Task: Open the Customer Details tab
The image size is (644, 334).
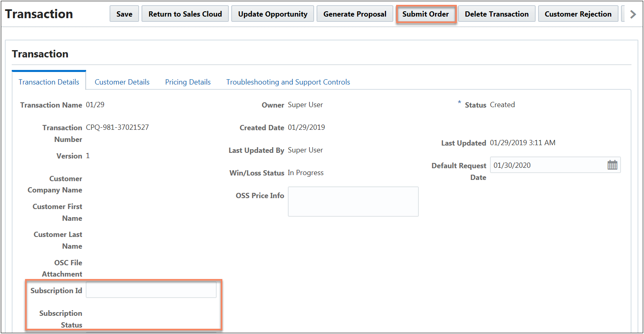Action: tap(122, 82)
